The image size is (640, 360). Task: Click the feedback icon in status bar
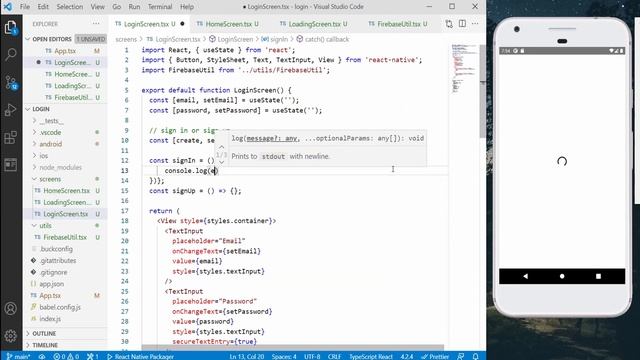tap(461, 356)
